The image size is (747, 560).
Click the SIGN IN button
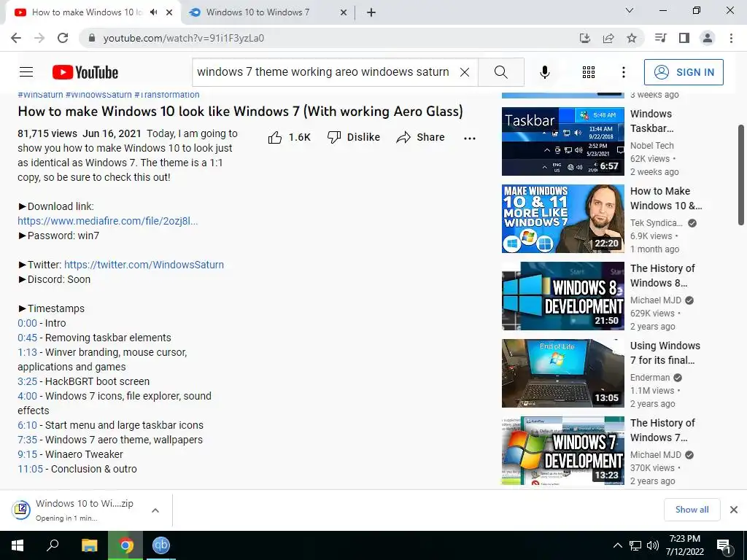tap(684, 72)
